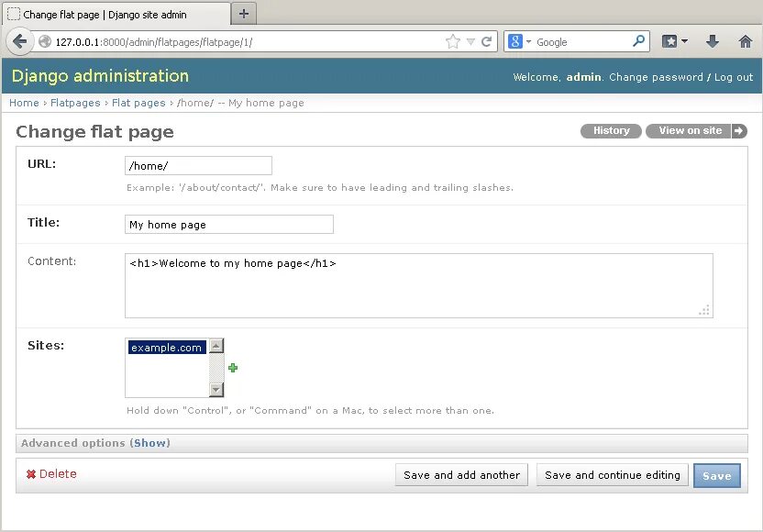Screen dimensions: 763x532
Task: Click the '/home/ -- My home page' breadcrumb text
Action: 240,103
